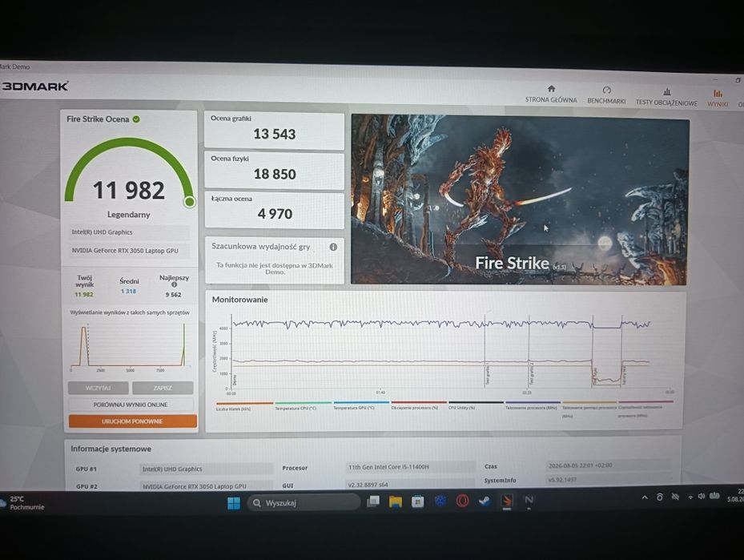Click info icon in Szacunkowa wydajność gry
The width and height of the screenshot is (744, 560).
333,248
